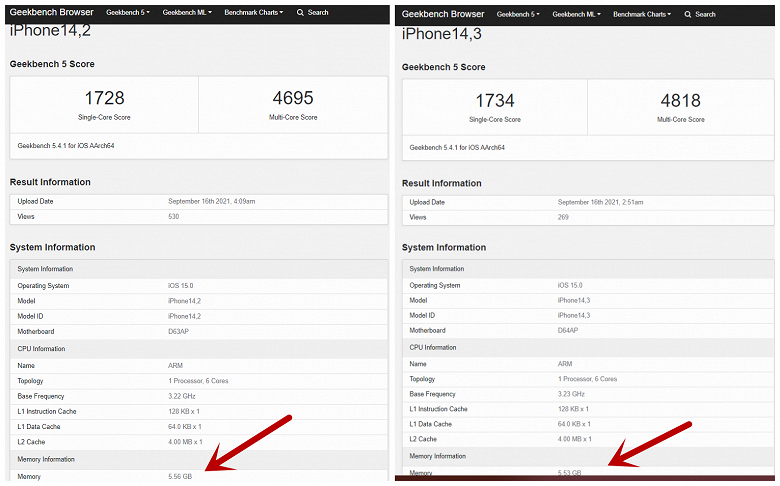Click the right page's Geekbench 5.4.1 for iOS AArch64 text

(457, 148)
